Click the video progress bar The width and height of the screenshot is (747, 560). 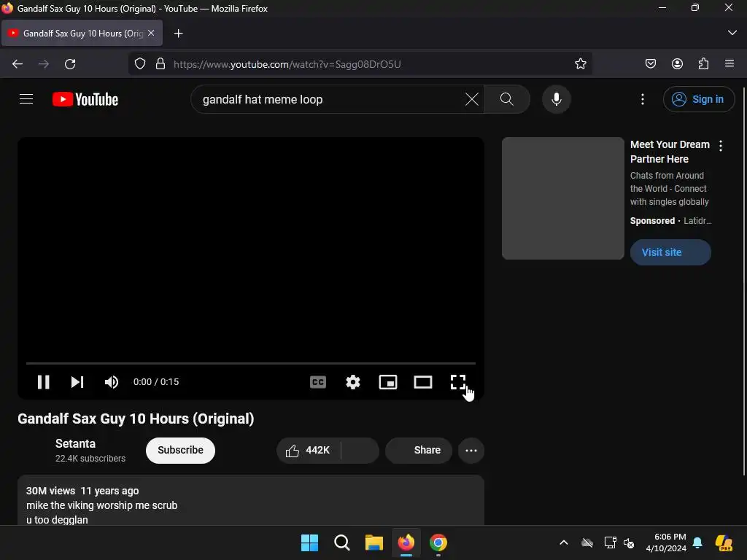point(251,363)
